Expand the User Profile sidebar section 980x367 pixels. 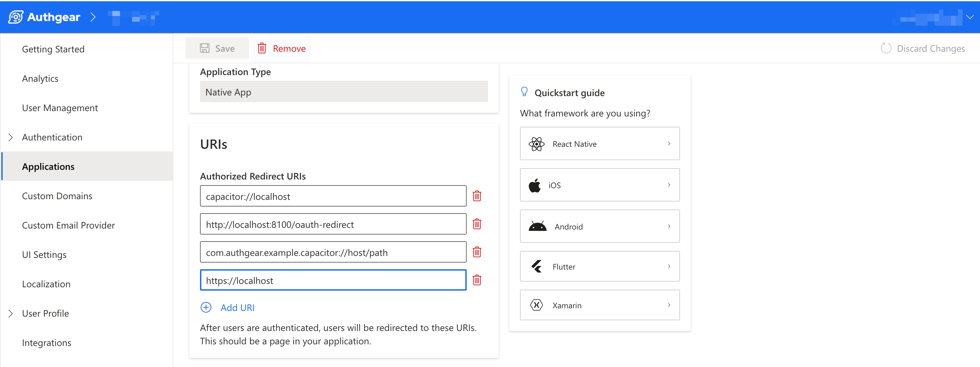[x=11, y=313]
